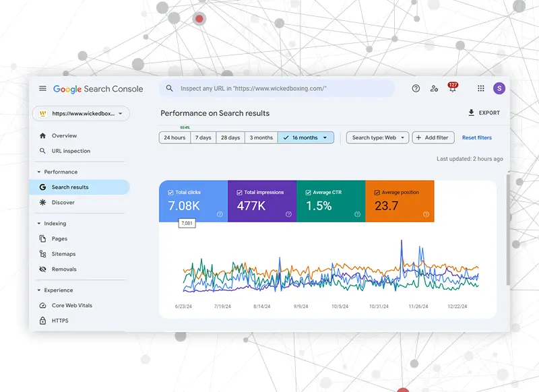This screenshot has width=539, height=392.
Task: Open the hamburger main menu
Action: 42,88
